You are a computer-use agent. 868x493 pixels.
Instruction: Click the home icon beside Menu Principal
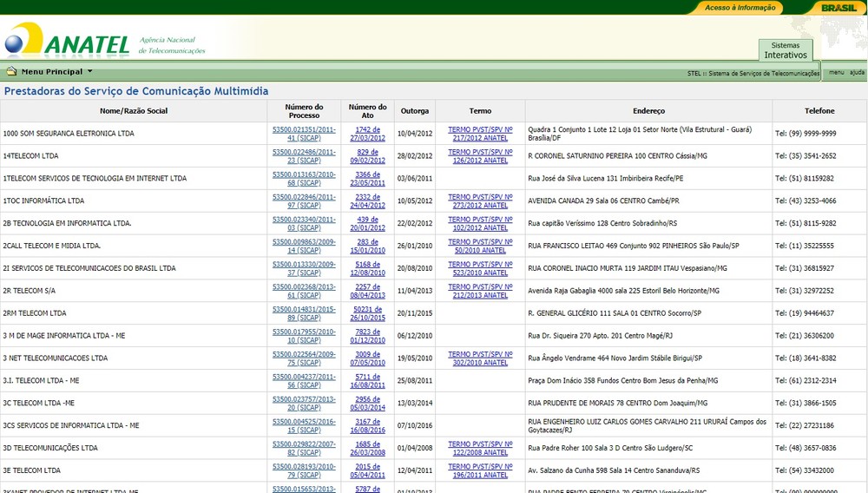pyautogui.click(x=11, y=72)
